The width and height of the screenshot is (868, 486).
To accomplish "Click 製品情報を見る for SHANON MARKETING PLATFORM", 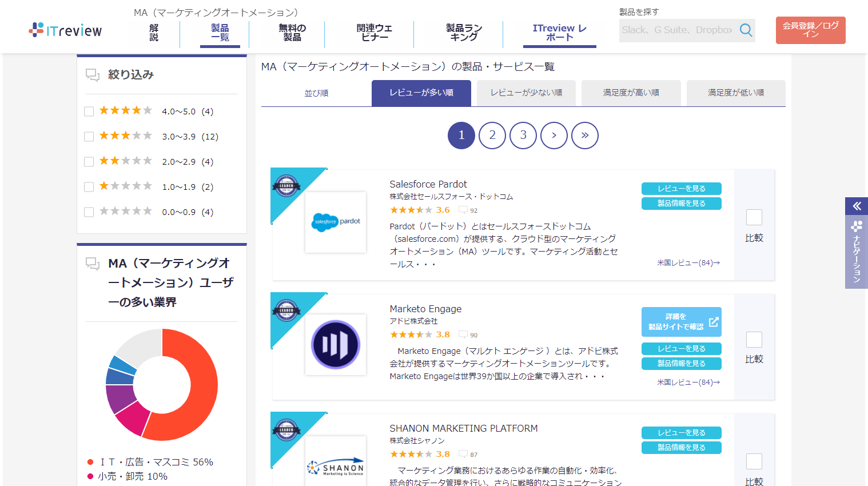I will [x=682, y=448].
